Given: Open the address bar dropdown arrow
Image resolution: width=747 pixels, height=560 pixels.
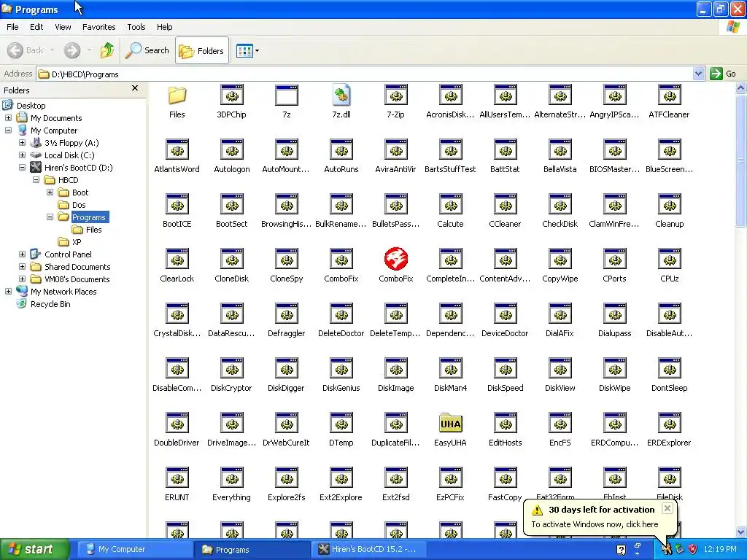Looking at the screenshot, I should (x=698, y=74).
